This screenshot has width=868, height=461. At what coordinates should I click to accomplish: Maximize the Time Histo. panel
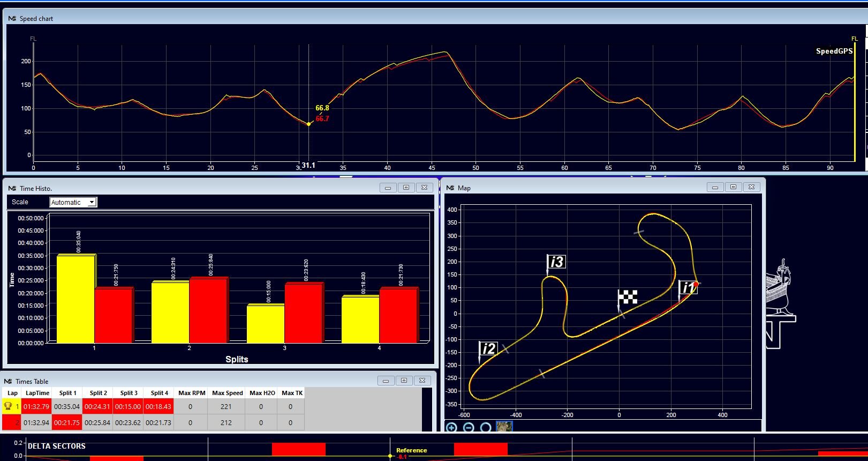click(x=406, y=188)
